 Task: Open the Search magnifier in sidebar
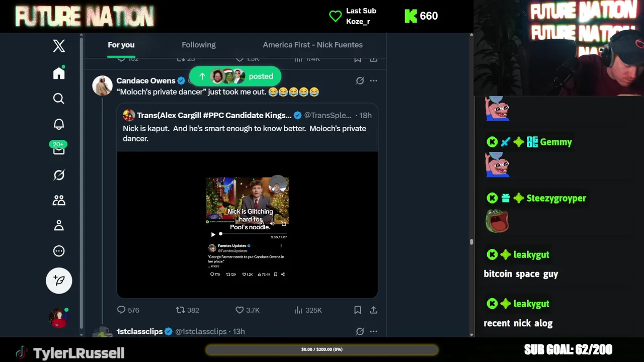click(59, 99)
